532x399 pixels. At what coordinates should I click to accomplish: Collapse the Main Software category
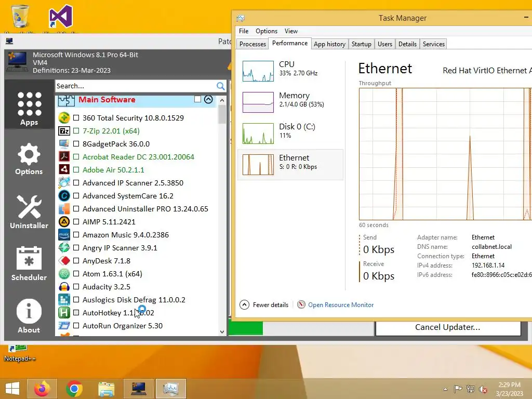click(x=208, y=99)
